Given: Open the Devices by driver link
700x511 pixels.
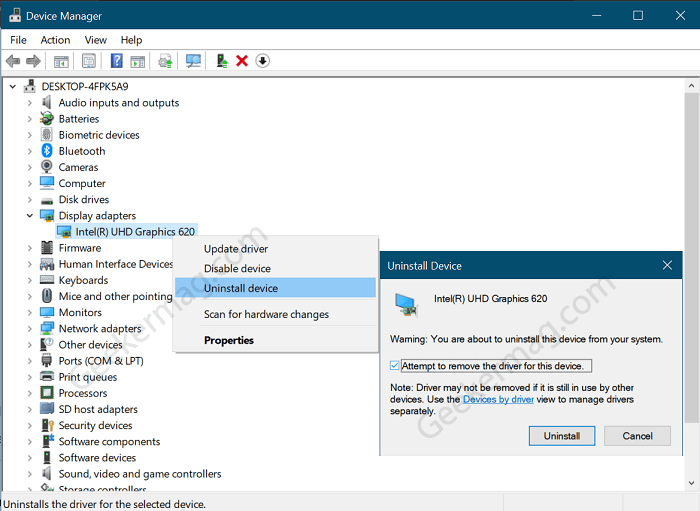Looking at the screenshot, I should pyautogui.click(x=498, y=399).
